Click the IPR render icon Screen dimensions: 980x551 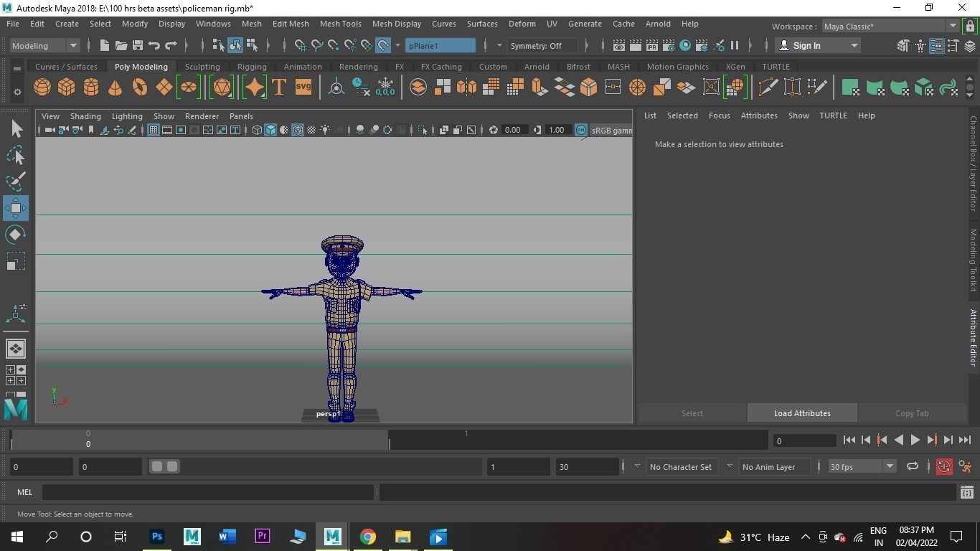pos(652,45)
